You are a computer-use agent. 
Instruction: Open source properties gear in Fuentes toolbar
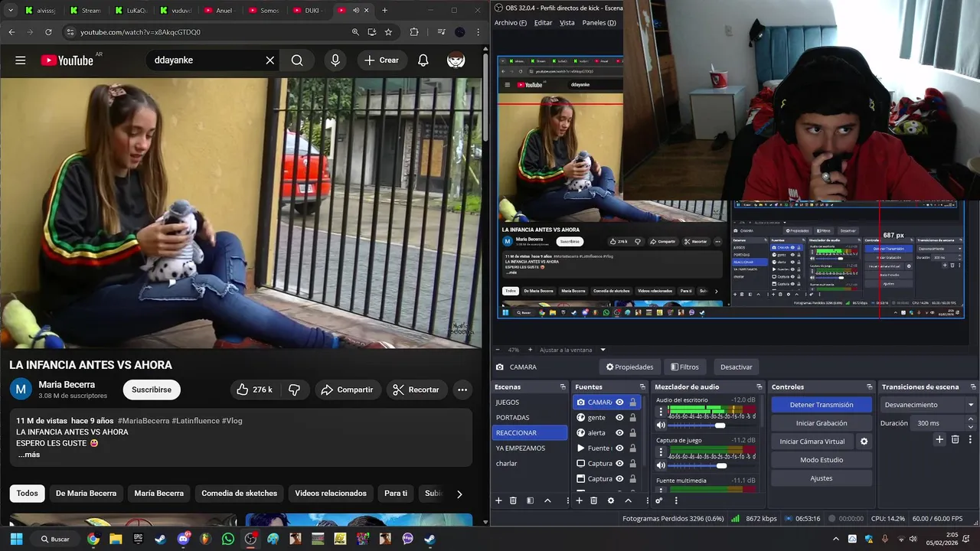click(x=610, y=500)
